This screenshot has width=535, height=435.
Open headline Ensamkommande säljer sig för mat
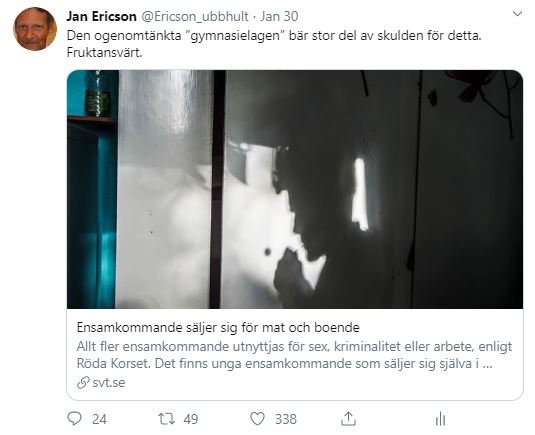click(218, 328)
